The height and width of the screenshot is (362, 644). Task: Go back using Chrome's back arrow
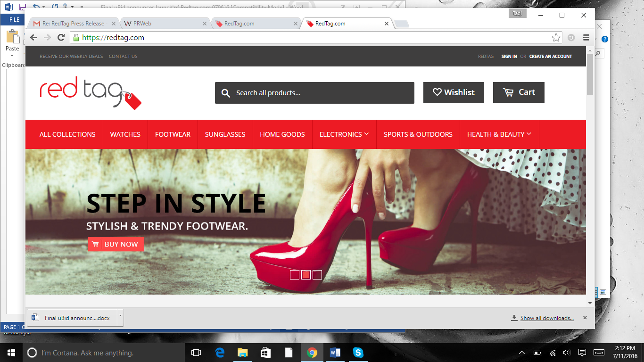click(33, 38)
